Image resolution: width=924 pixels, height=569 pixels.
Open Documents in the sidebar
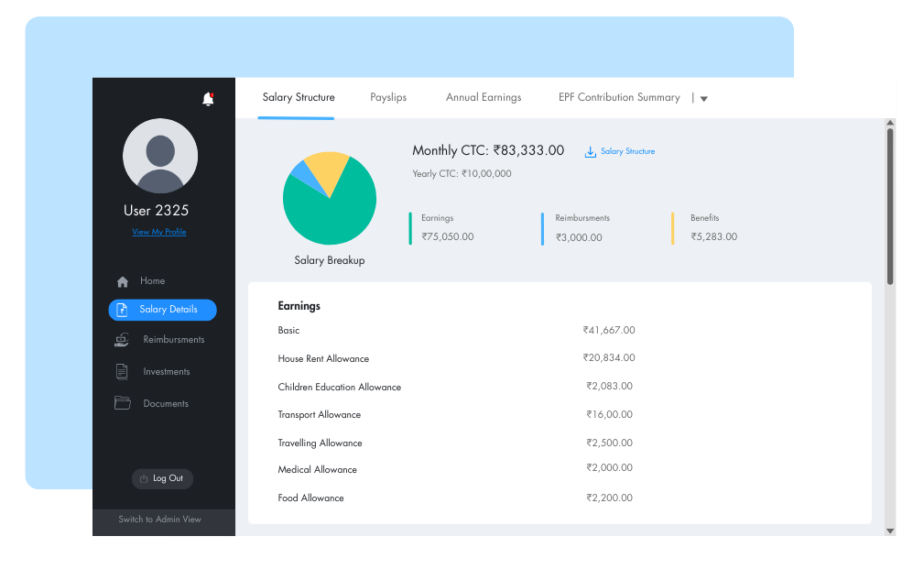coord(166,403)
